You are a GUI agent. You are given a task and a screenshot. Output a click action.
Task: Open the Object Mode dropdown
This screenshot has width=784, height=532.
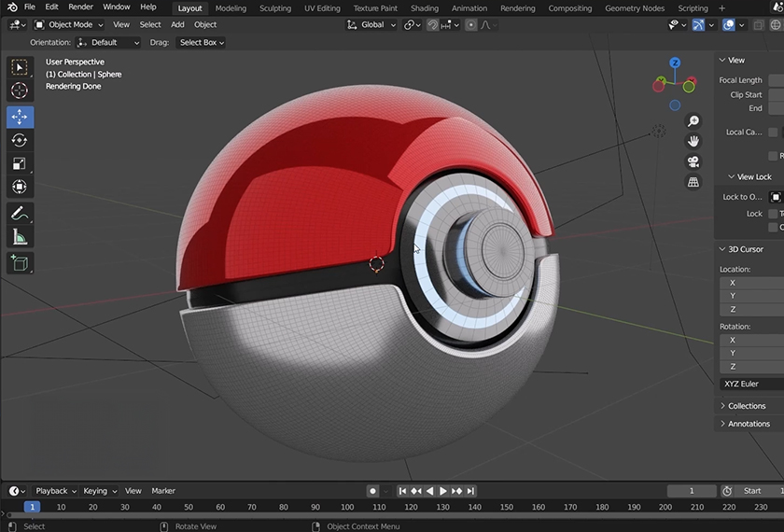(x=69, y=24)
